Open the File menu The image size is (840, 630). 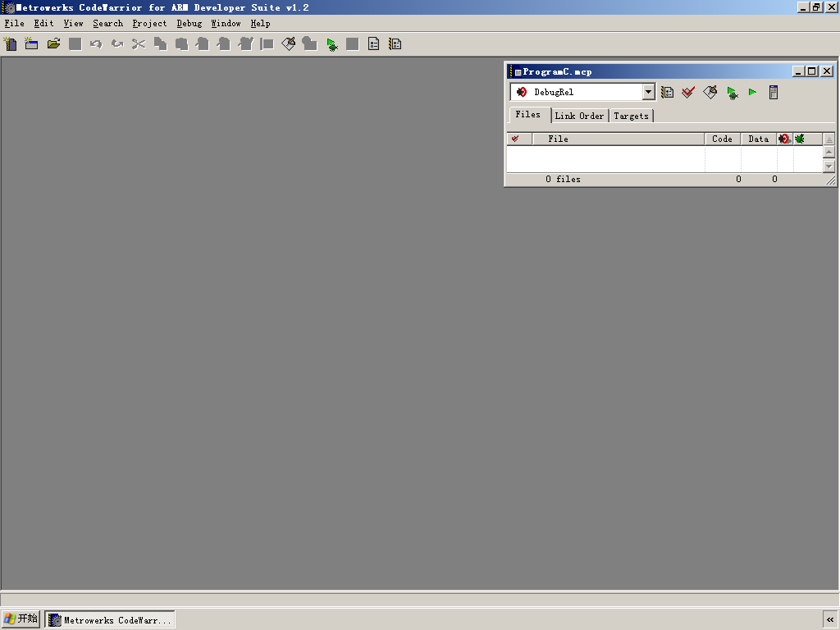(x=15, y=24)
